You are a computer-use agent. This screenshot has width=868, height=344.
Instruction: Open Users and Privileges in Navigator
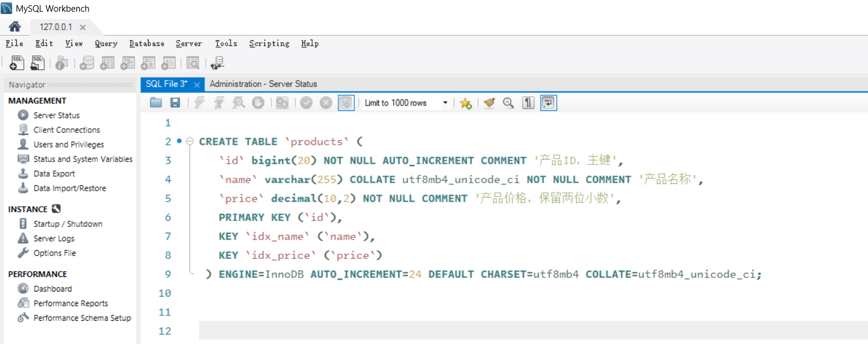(x=69, y=145)
